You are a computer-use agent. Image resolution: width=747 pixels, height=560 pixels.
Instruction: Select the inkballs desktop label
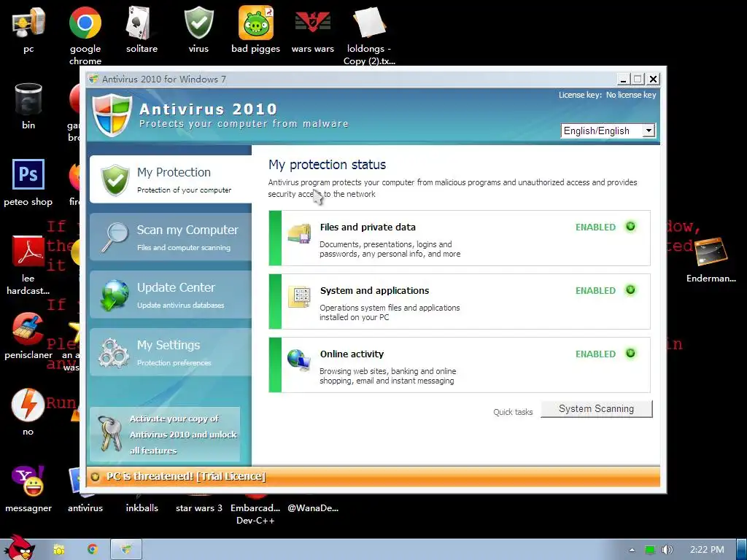pyautogui.click(x=142, y=507)
